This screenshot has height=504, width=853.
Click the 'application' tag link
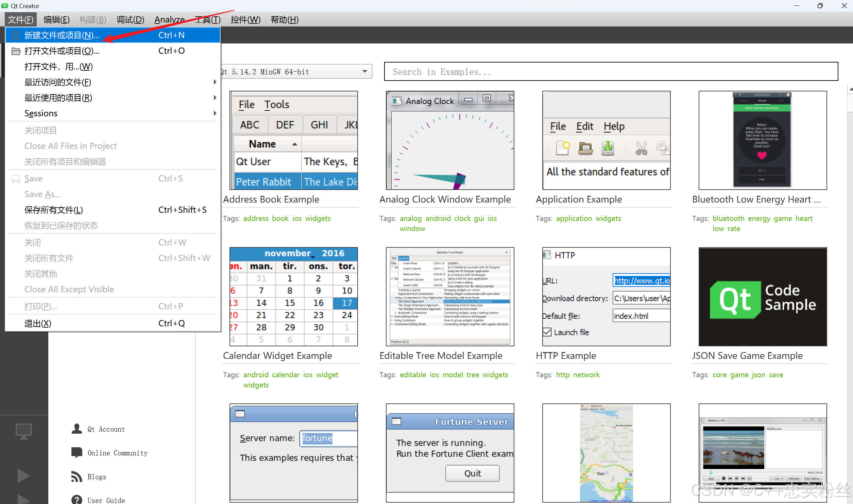pyautogui.click(x=574, y=219)
